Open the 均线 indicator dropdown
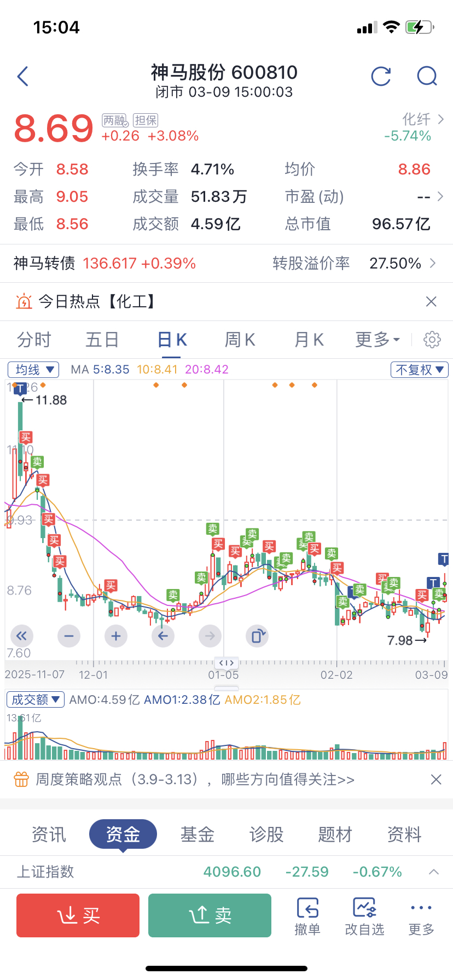This screenshot has height=980, width=453. [33, 370]
